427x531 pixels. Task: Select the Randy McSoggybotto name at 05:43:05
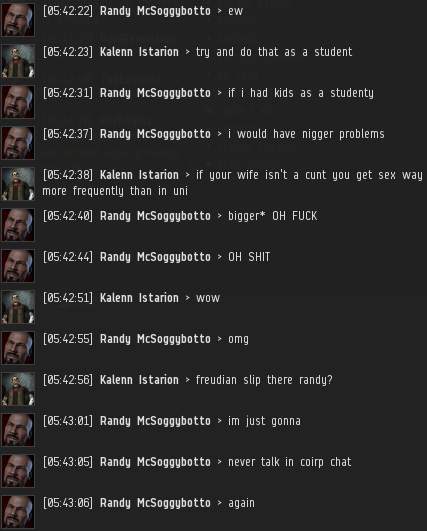155,462
